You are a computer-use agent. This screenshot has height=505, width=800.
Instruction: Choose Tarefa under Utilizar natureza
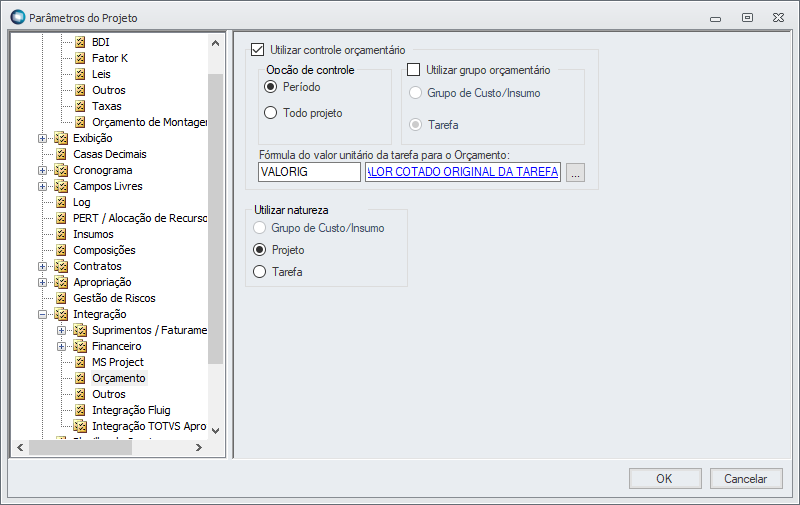[x=260, y=272]
